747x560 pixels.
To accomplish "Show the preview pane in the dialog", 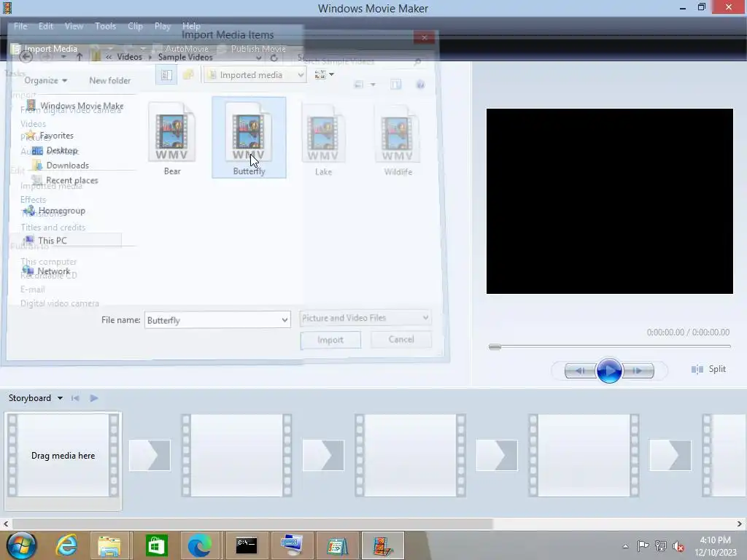I will click(396, 85).
